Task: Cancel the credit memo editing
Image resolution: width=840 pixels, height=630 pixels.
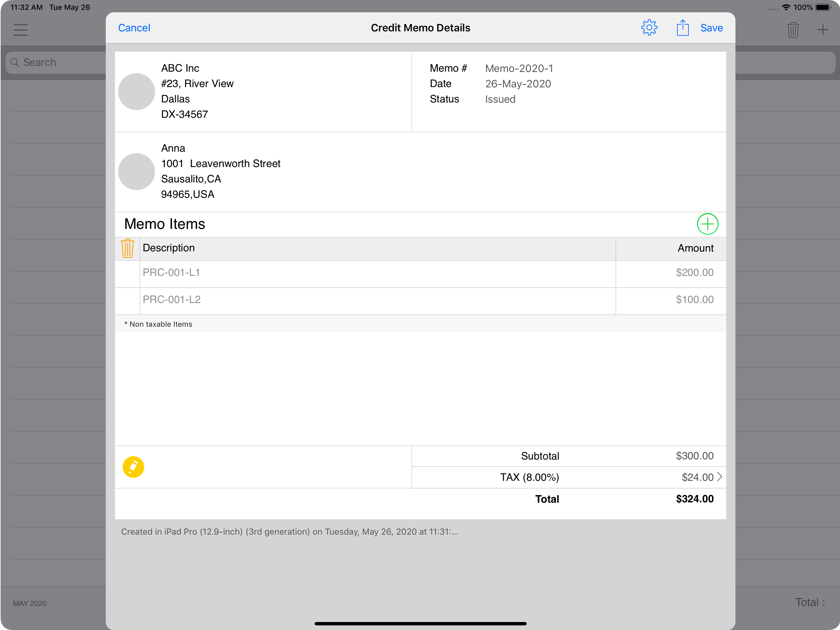Action: [134, 28]
